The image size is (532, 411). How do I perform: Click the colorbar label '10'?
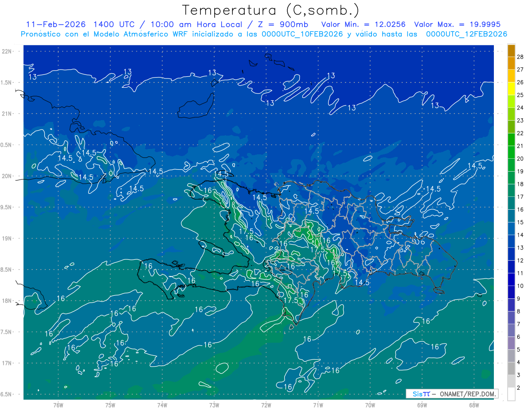point(520,286)
